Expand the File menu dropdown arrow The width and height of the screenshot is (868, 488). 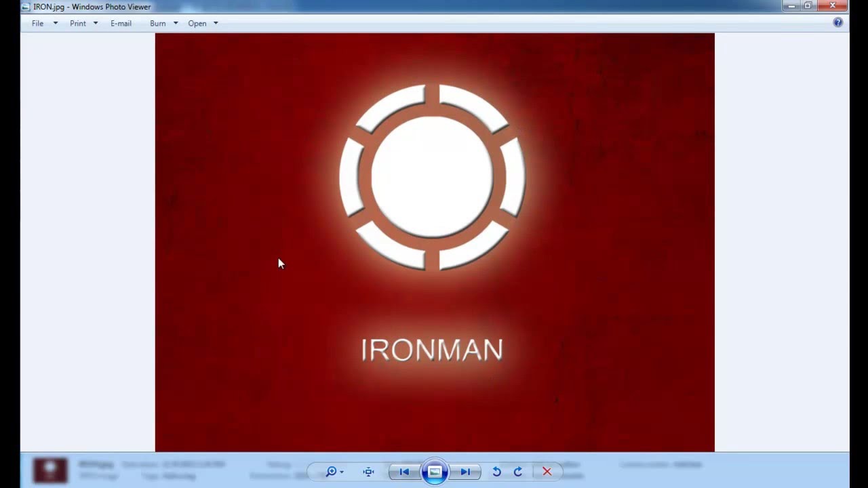point(55,23)
